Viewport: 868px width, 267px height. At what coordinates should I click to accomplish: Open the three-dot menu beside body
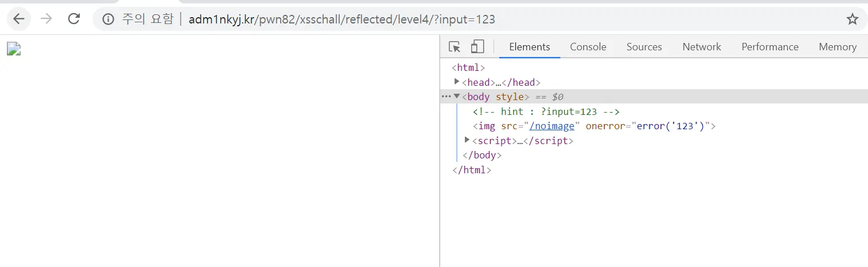click(446, 97)
